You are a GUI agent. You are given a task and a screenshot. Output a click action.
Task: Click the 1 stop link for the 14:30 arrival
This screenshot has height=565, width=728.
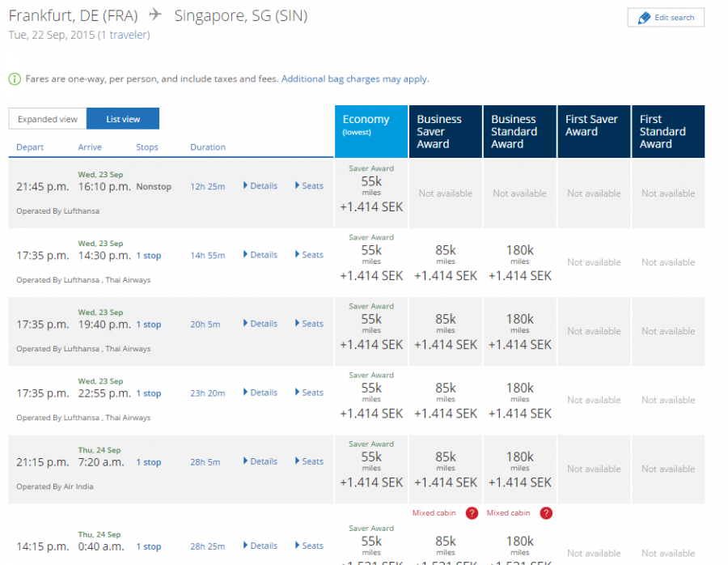148,256
